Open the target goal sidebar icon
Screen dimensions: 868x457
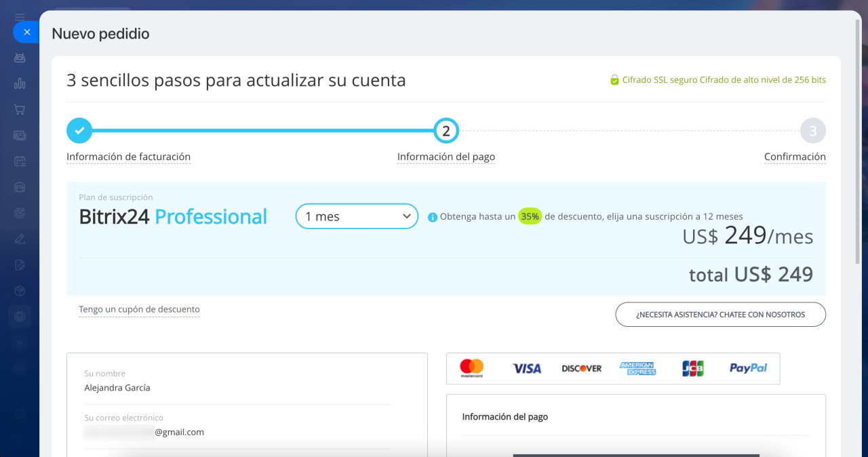click(x=20, y=213)
